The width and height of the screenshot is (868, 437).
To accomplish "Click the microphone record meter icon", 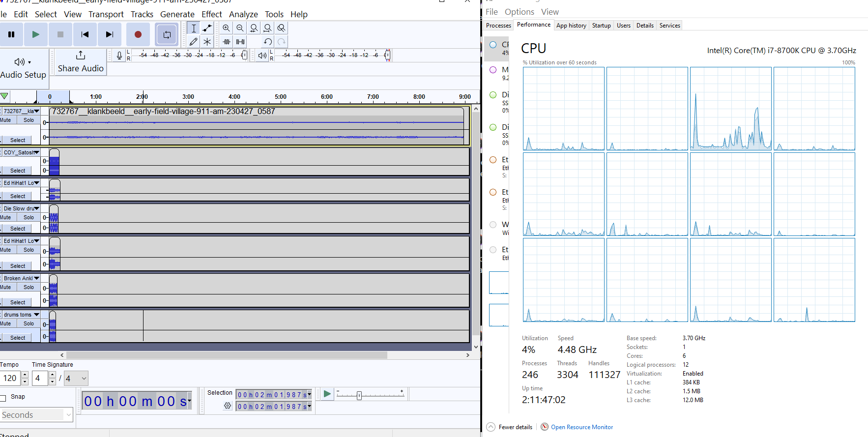I will tap(119, 56).
